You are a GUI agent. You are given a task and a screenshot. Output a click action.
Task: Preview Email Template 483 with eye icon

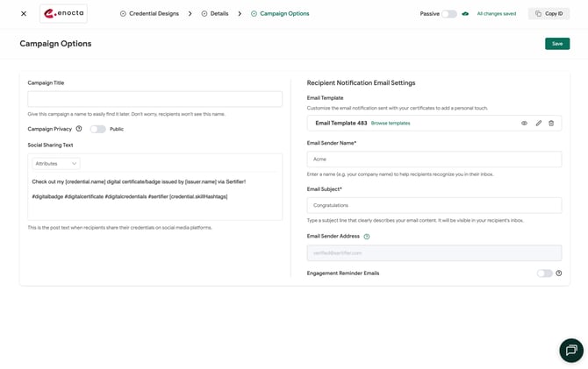(524, 124)
